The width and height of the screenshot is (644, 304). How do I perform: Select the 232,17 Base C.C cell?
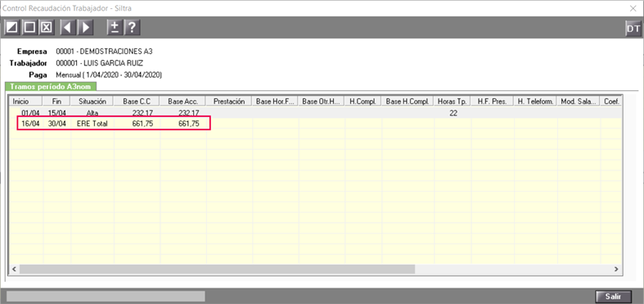click(x=137, y=113)
